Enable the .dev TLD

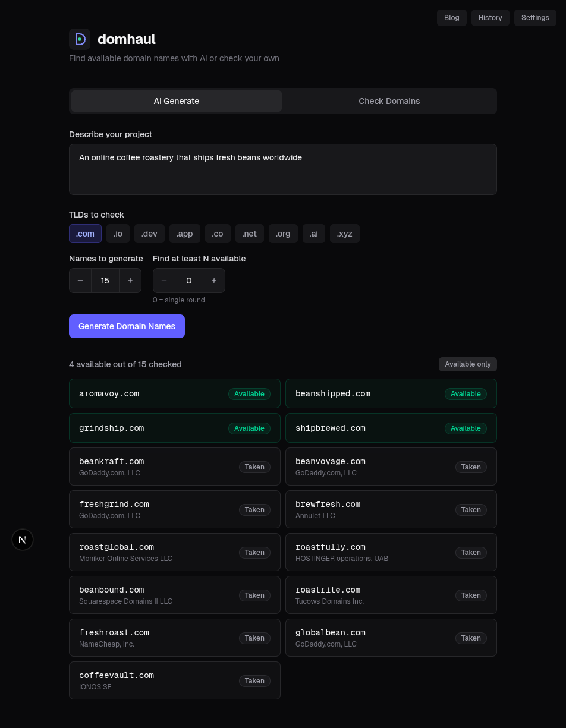click(x=149, y=234)
